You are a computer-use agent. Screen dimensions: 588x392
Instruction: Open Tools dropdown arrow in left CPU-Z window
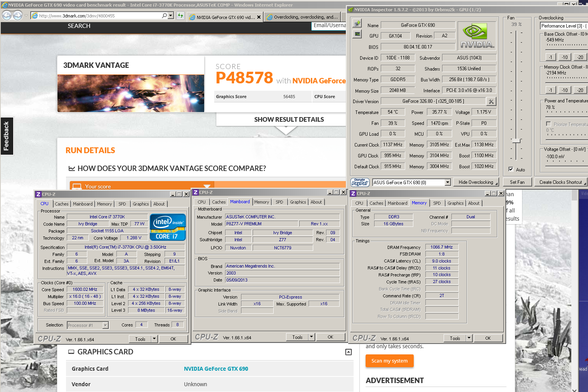pyautogui.click(x=154, y=339)
